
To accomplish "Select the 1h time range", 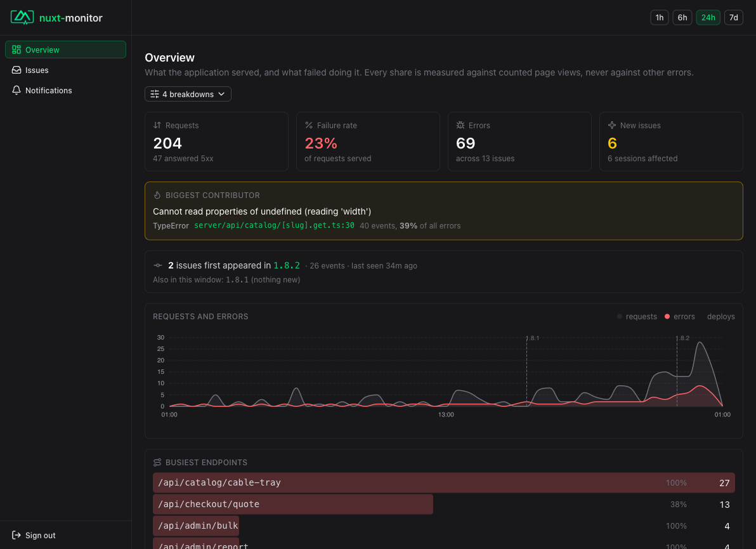I will [x=660, y=17].
